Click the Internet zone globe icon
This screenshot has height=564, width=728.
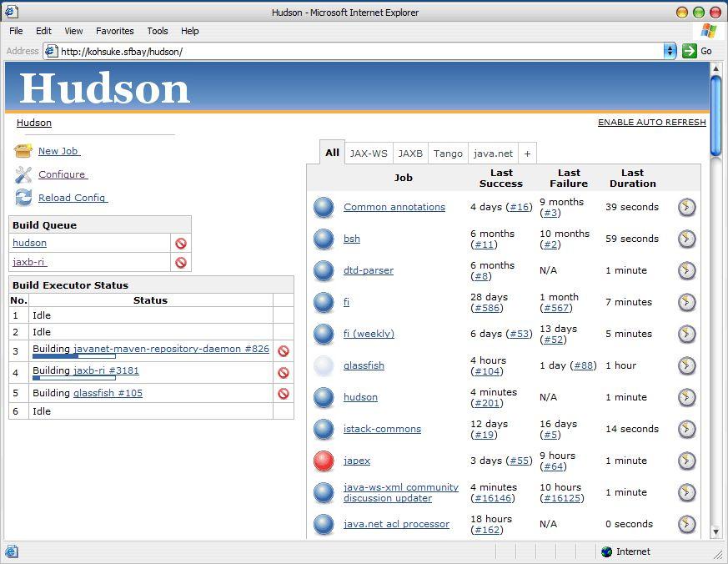pyautogui.click(x=606, y=552)
